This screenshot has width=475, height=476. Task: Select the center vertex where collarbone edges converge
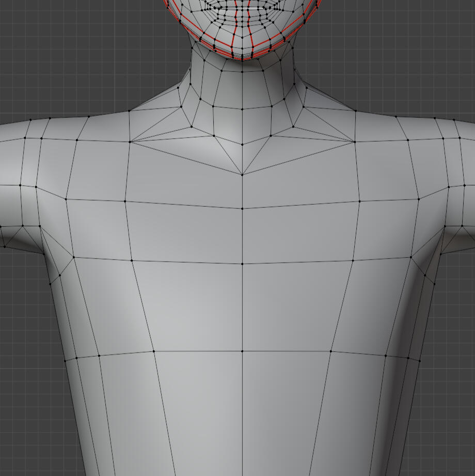tap(242, 175)
